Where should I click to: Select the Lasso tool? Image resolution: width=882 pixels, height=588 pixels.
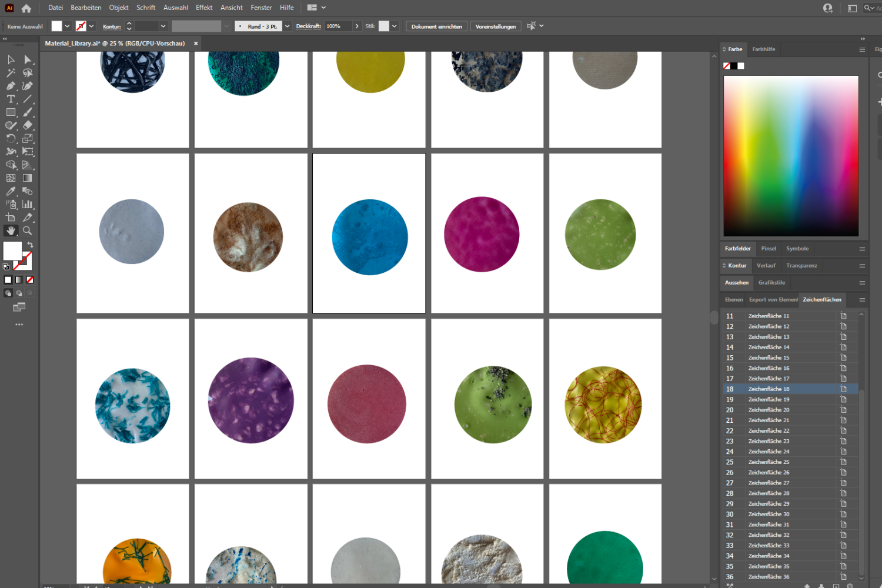tap(28, 73)
